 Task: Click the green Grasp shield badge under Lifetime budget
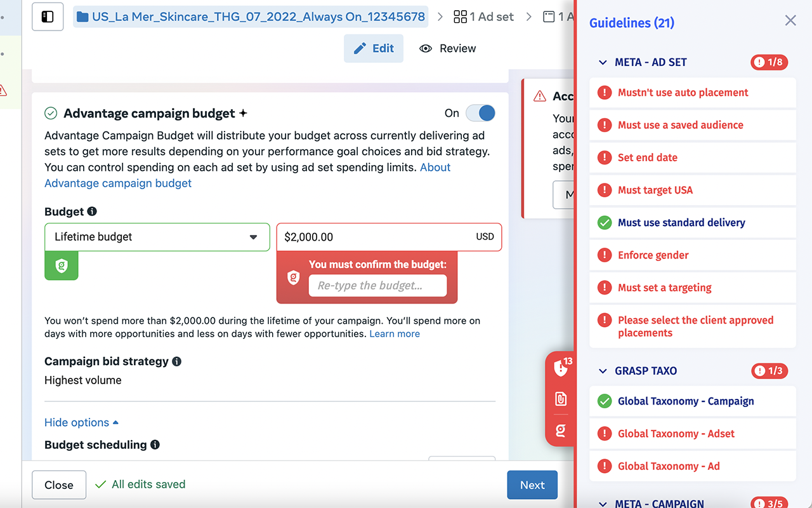[62, 265]
